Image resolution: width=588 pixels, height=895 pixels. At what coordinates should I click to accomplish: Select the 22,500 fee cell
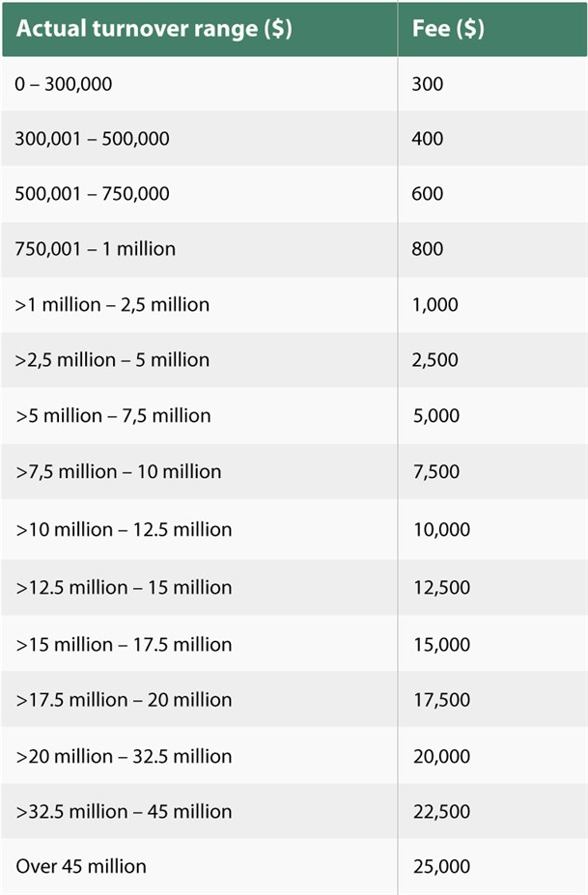[x=440, y=811]
